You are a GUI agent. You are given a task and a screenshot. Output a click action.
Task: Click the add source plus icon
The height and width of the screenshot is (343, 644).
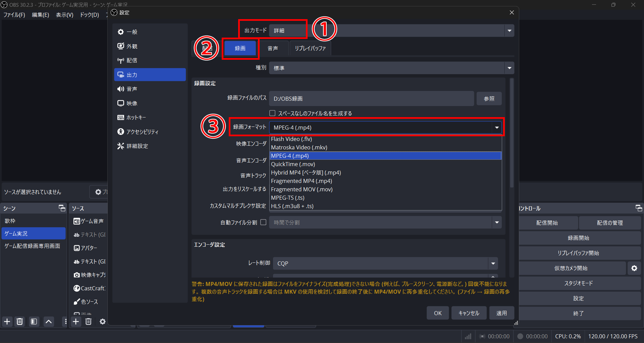[76, 322]
